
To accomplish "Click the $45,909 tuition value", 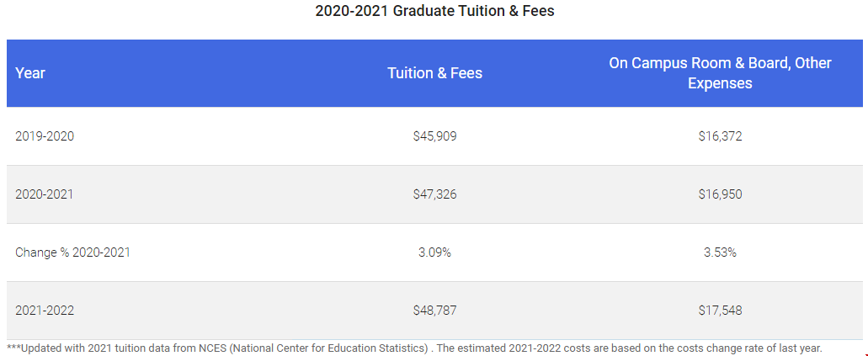I will pyautogui.click(x=434, y=136).
